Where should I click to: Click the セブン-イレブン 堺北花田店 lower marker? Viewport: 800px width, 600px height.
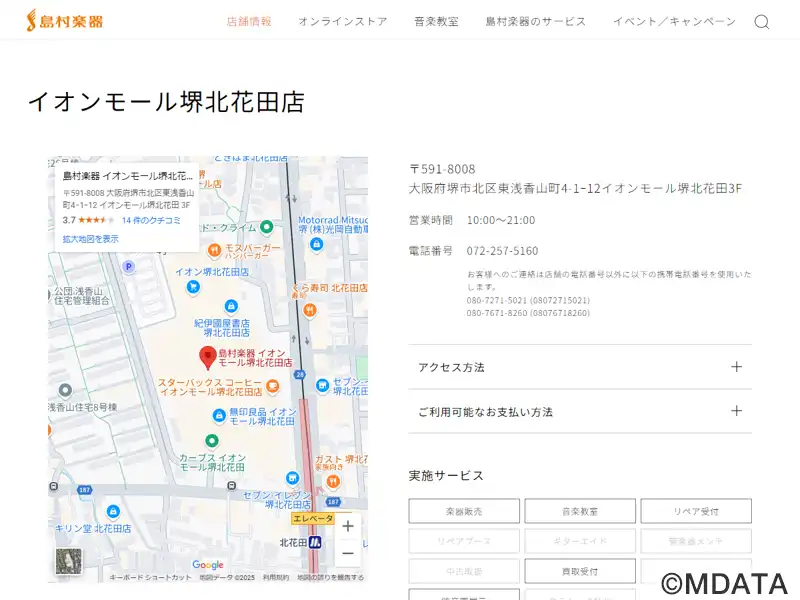[x=292, y=478]
